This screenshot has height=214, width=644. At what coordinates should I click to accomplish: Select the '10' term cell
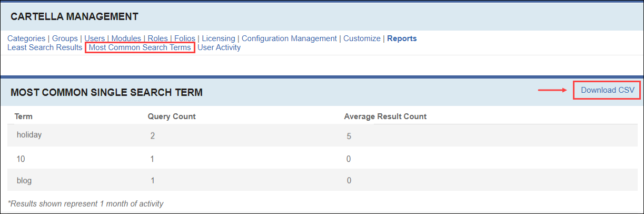coord(21,159)
